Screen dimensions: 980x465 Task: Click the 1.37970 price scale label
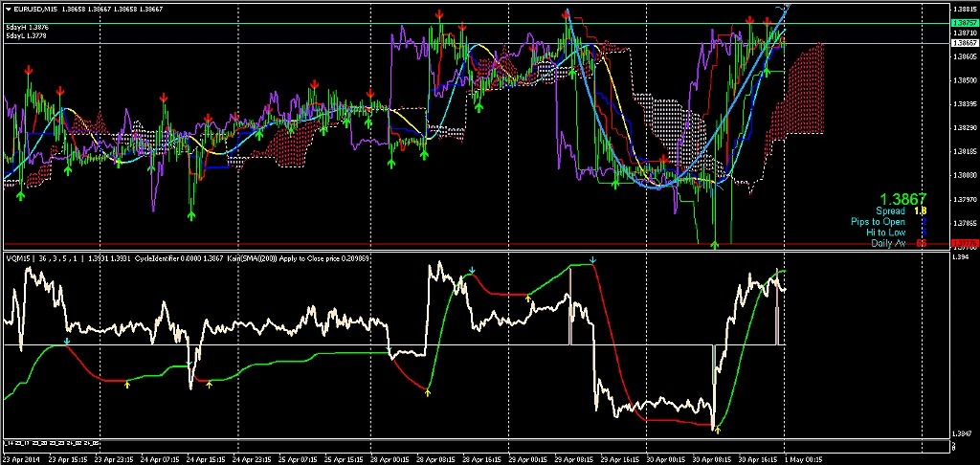[963, 199]
